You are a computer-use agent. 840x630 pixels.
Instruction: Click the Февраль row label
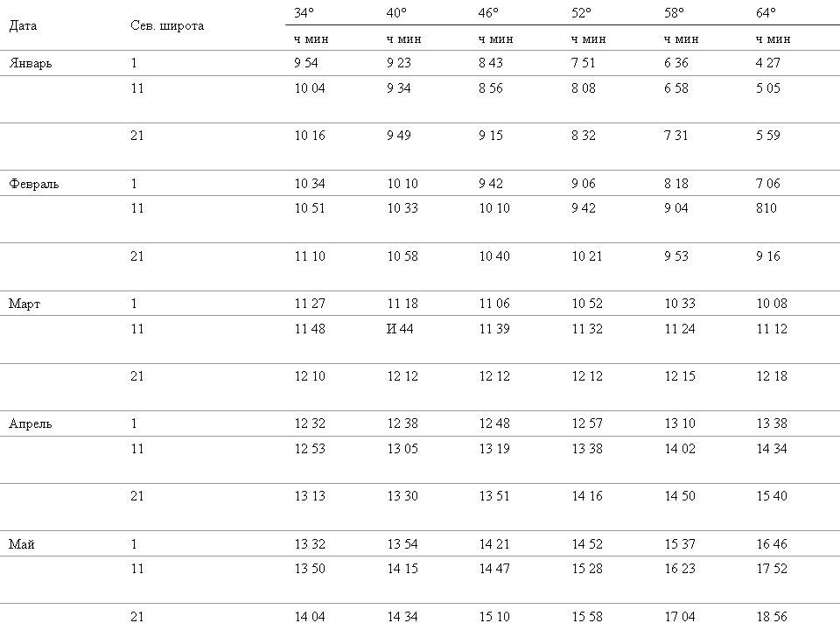34,184
